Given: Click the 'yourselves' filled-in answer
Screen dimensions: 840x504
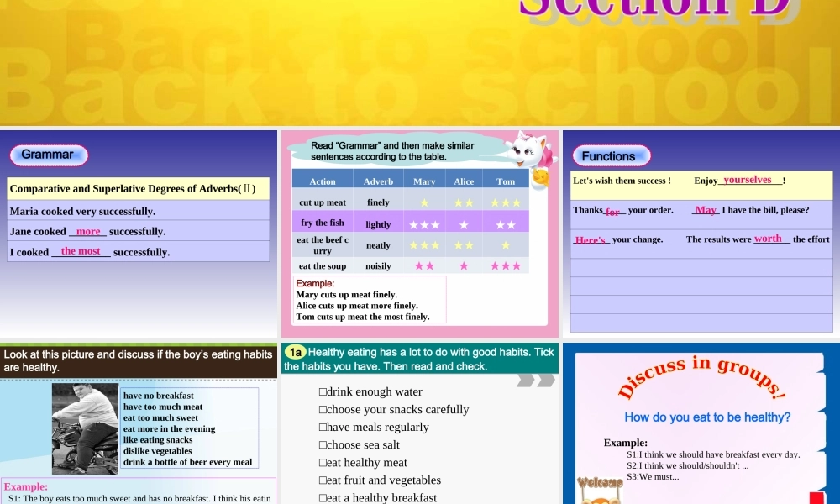Looking at the screenshot, I should tap(747, 180).
